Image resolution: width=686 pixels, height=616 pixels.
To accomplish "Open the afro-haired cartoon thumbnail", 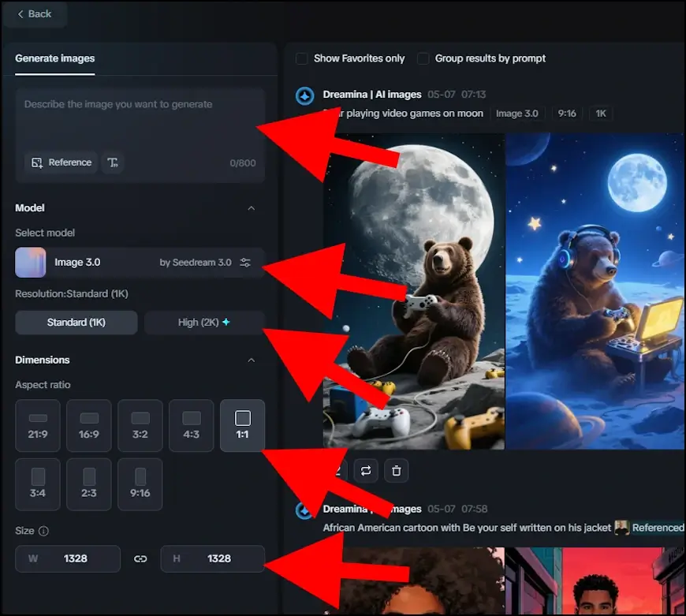I will (414, 581).
